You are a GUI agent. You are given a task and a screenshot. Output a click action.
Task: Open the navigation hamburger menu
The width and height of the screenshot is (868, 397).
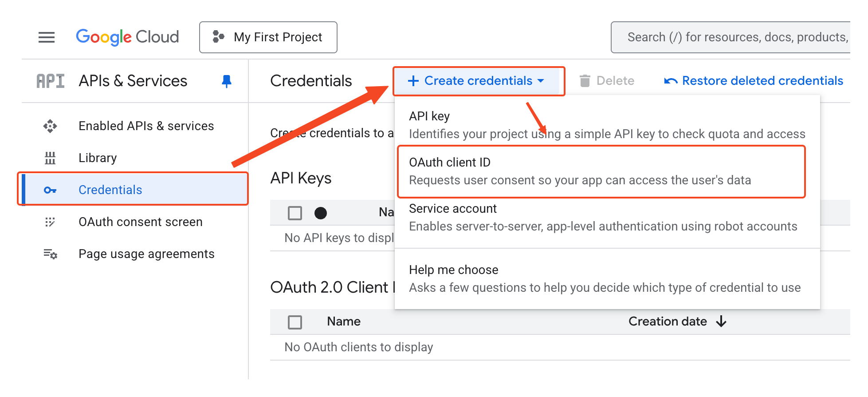(x=46, y=37)
